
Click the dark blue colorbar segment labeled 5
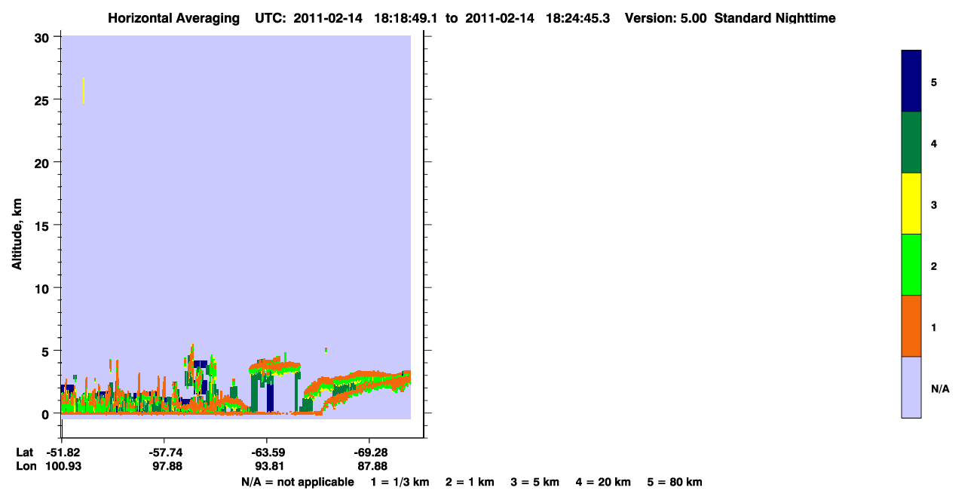(911, 81)
